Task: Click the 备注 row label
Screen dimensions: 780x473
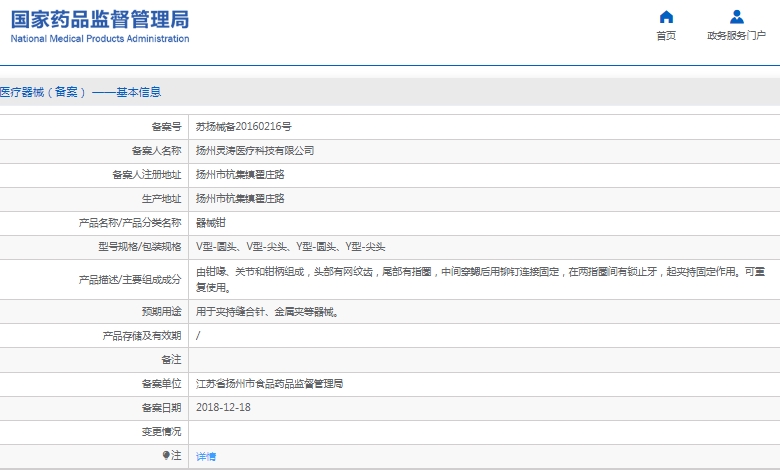Action: [x=172, y=360]
